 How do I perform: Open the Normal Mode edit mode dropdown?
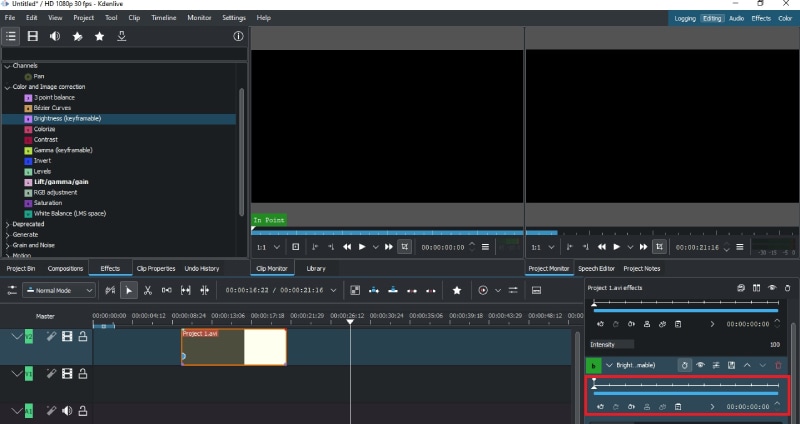coord(59,290)
